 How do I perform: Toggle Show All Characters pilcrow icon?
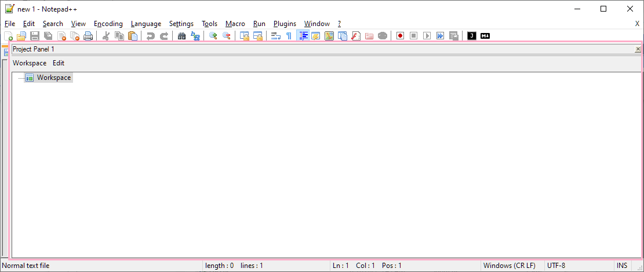pos(289,36)
